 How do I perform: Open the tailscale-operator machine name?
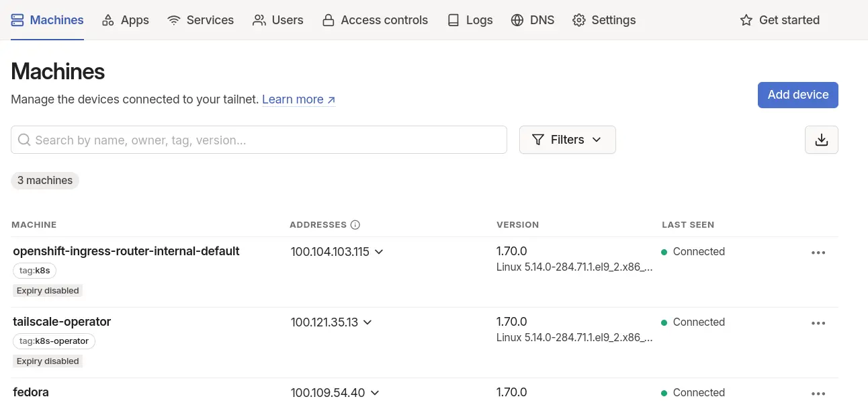62,322
